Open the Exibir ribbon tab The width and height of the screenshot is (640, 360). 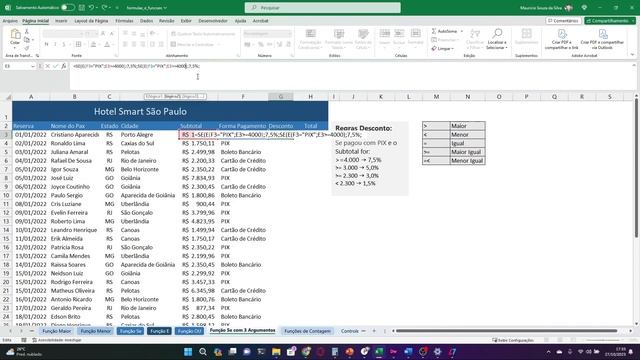186,21
